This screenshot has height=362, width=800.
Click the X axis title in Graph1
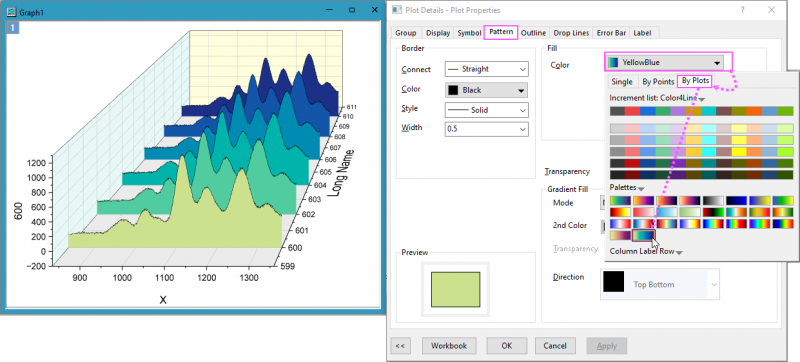[163, 300]
